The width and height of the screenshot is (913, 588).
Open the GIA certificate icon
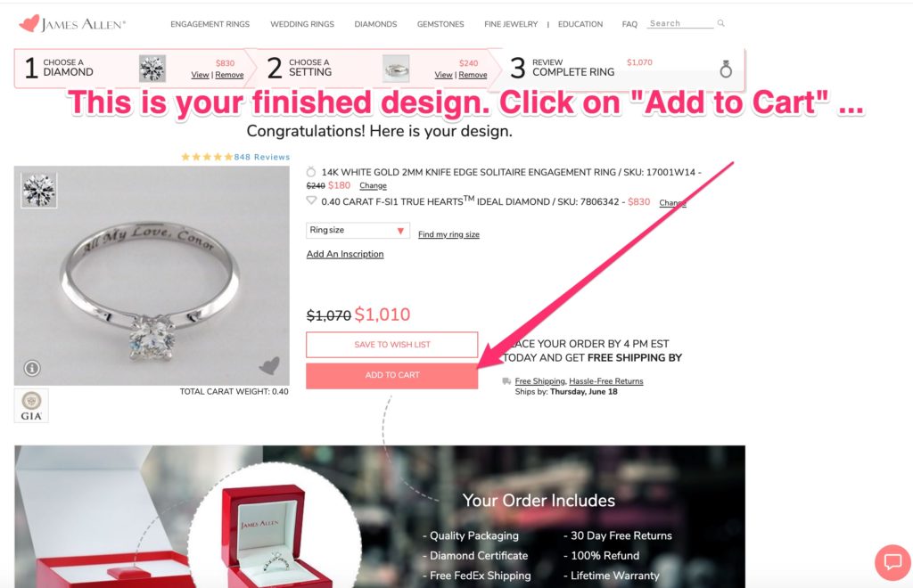pyautogui.click(x=31, y=405)
